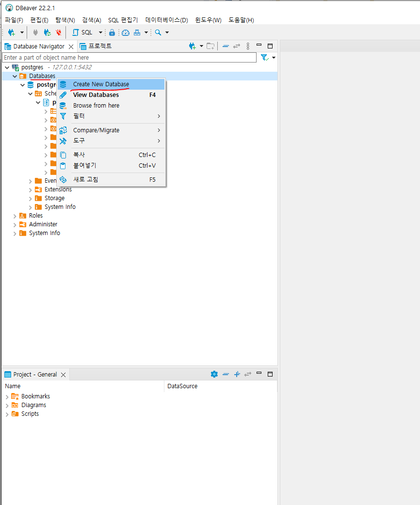Open the 편집(E) menu
The image size is (420, 505).
[39, 20]
